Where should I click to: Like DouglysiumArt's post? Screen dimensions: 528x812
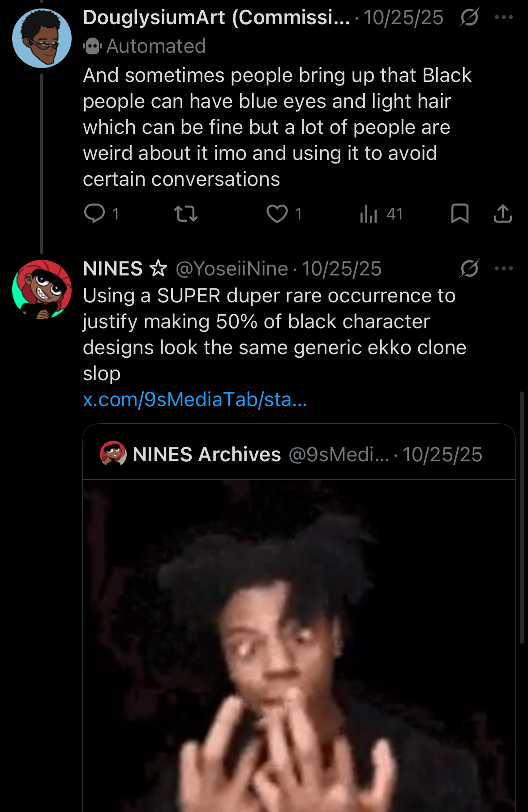[277, 214]
